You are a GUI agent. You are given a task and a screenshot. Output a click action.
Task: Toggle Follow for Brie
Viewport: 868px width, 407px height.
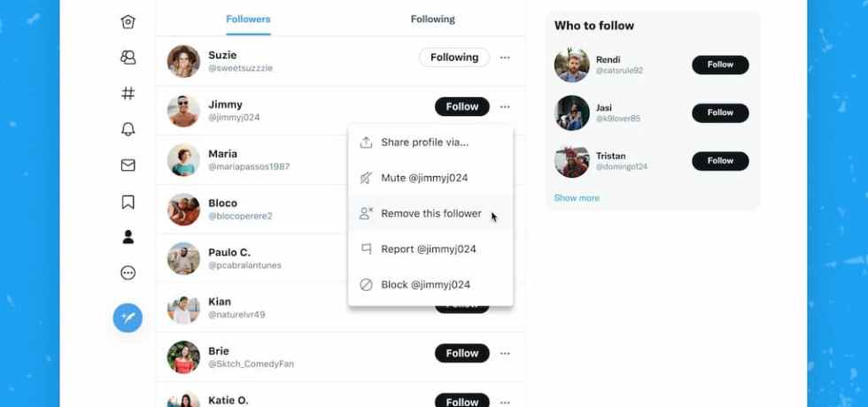click(x=461, y=353)
